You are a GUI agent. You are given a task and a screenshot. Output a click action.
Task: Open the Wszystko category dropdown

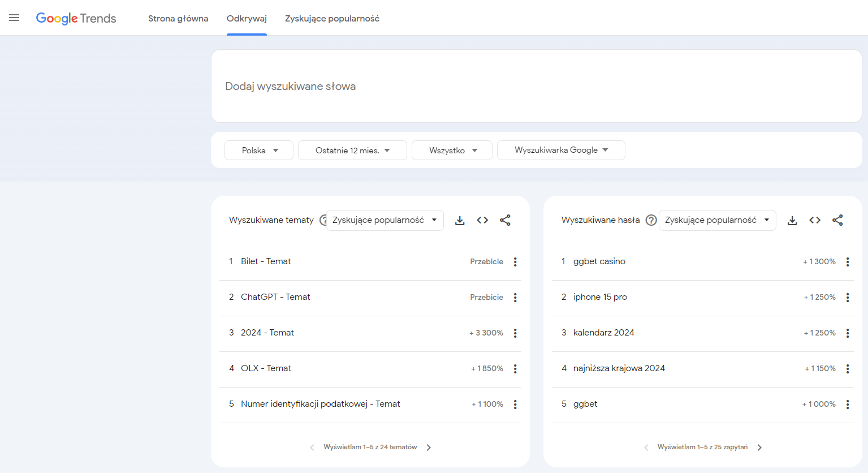tap(452, 150)
